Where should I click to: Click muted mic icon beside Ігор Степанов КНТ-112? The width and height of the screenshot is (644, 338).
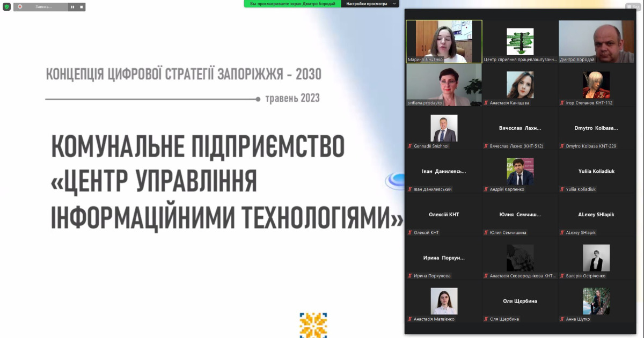coord(562,102)
